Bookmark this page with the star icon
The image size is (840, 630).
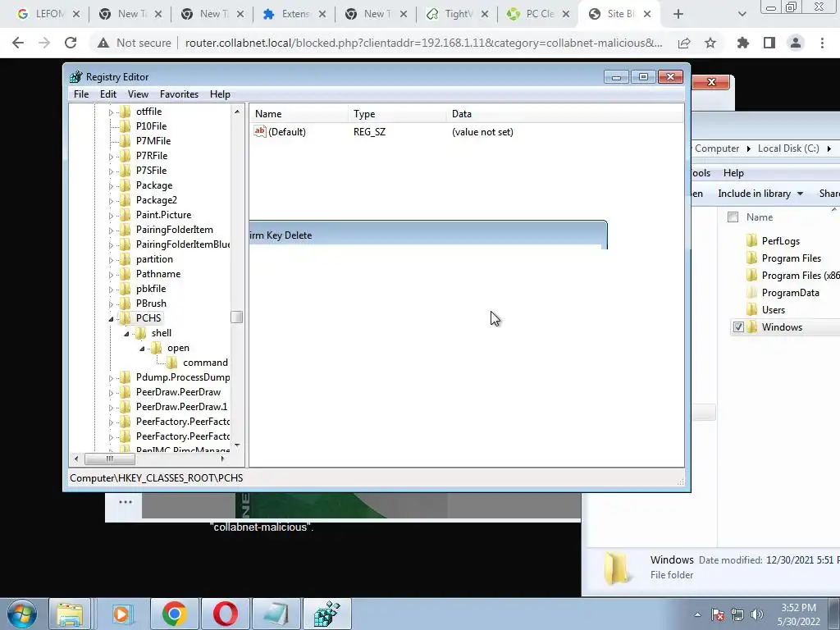(710, 43)
